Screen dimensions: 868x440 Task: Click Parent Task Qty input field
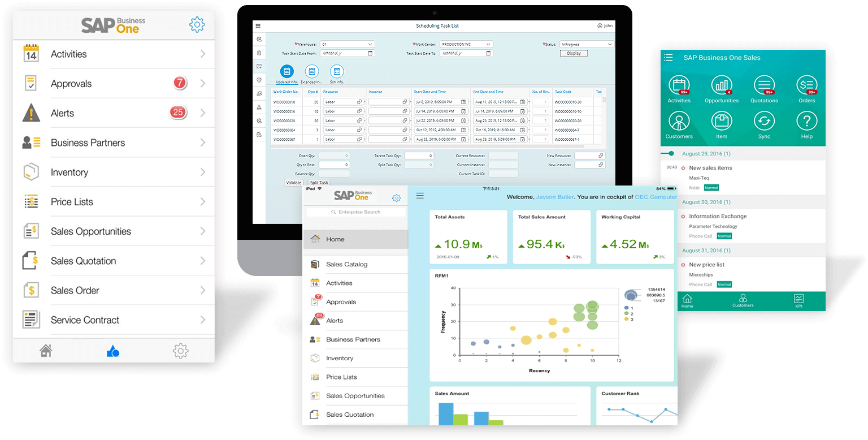419,156
